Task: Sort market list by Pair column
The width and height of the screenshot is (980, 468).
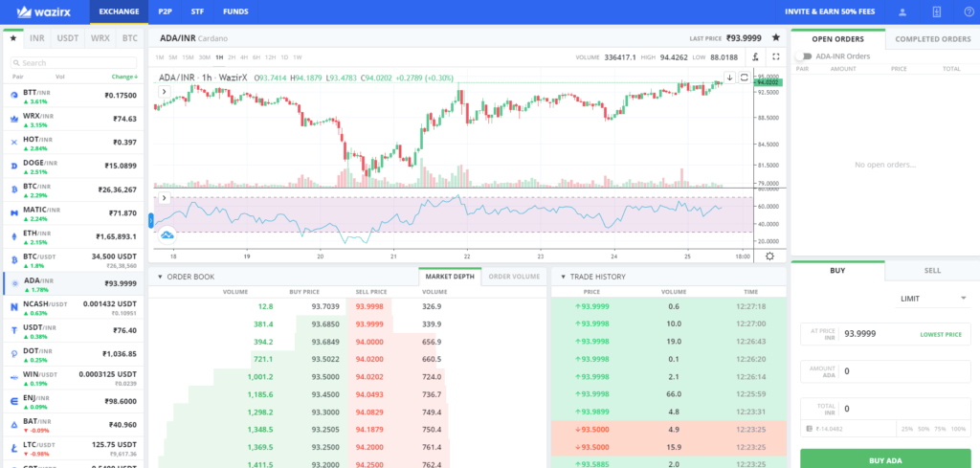Action: coord(18,77)
